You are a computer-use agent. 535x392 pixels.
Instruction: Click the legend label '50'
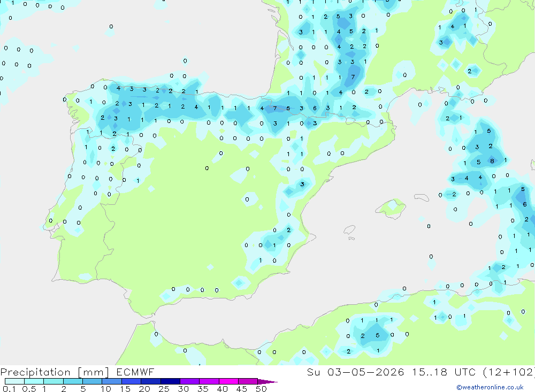(261, 389)
